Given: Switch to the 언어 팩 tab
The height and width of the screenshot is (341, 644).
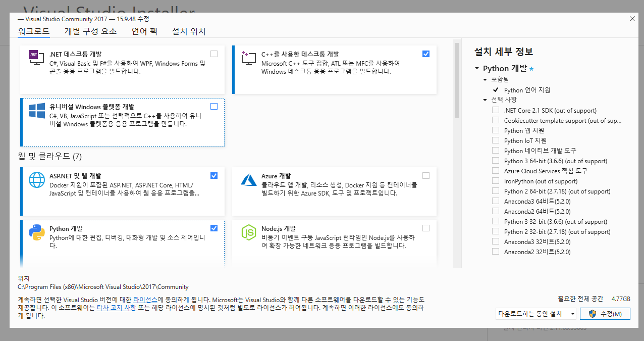Looking at the screenshot, I should tap(144, 31).
